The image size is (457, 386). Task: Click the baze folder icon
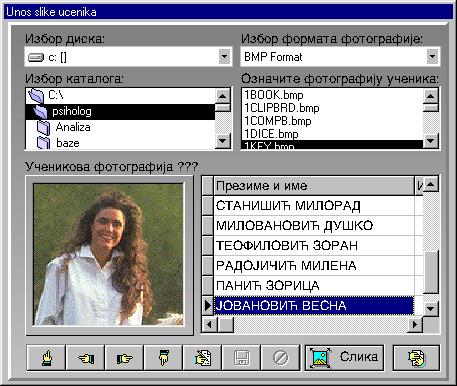click(43, 143)
